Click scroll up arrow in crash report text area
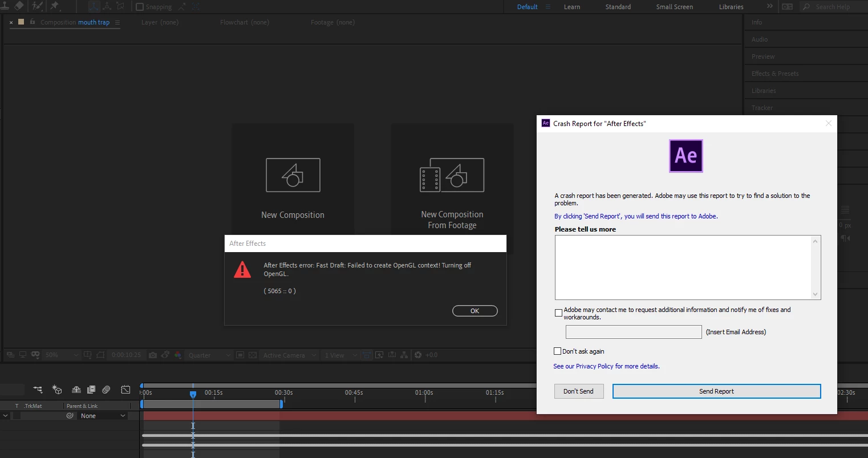The width and height of the screenshot is (868, 458). tap(816, 241)
